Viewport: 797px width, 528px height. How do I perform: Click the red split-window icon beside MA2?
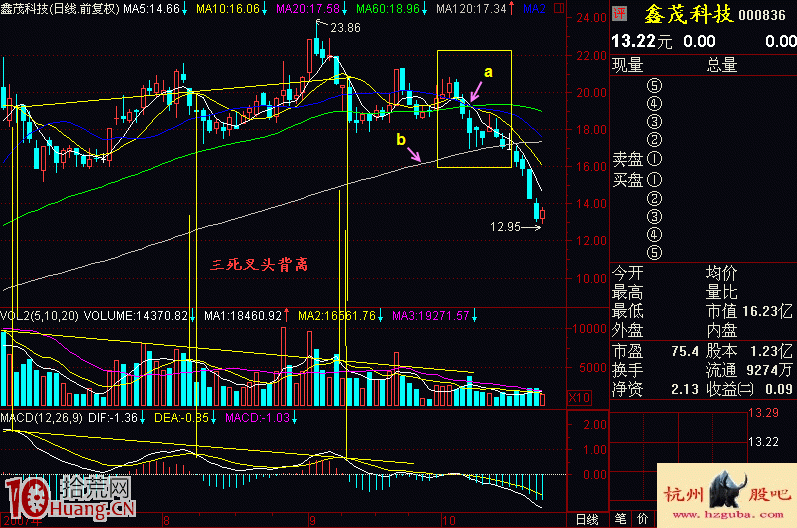[559, 8]
